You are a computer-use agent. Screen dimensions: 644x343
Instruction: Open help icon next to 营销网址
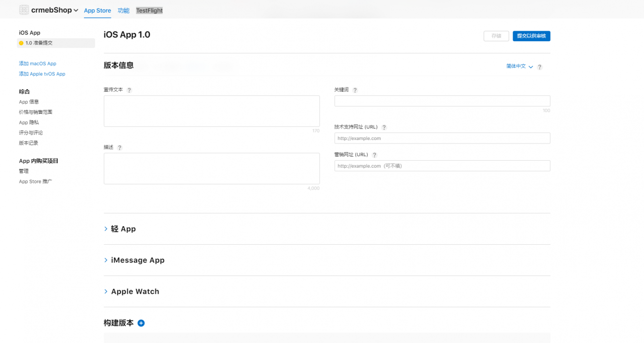point(374,155)
